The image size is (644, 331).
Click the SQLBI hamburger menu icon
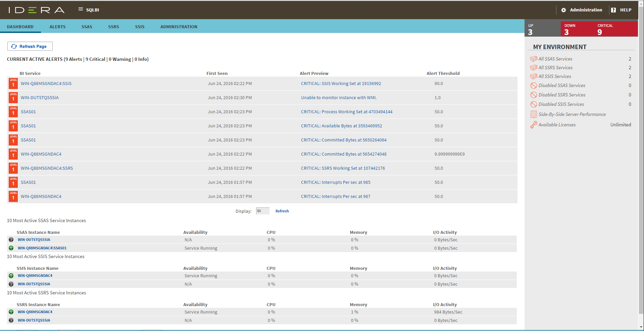coord(81,9)
